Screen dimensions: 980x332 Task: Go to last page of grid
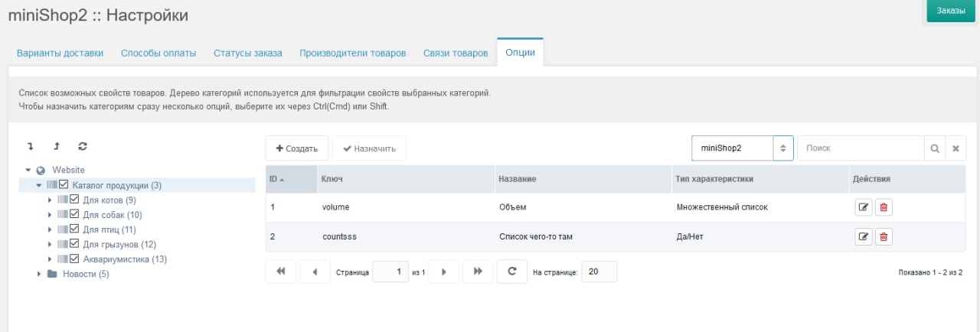pyautogui.click(x=478, y=272)
